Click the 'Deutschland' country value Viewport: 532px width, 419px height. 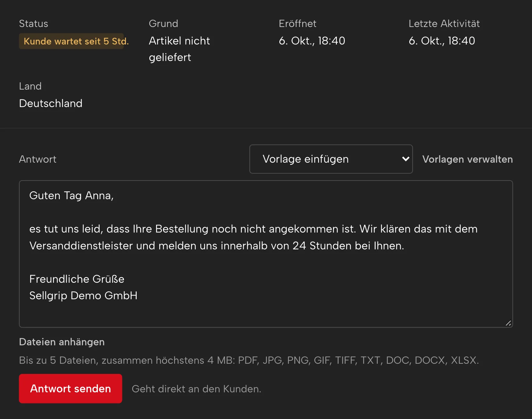tap(51, 103)
